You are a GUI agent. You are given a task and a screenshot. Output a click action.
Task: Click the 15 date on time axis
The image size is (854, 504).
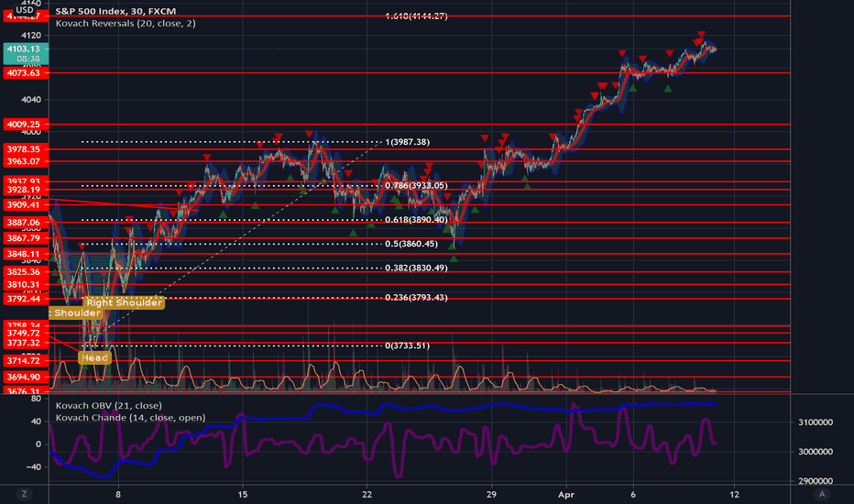(x=243, y=495)
